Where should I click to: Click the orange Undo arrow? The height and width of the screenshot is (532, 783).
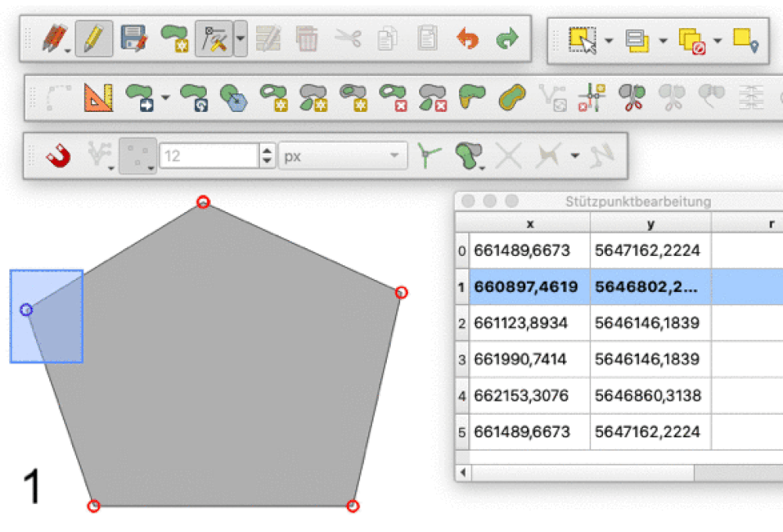(467, 38)
